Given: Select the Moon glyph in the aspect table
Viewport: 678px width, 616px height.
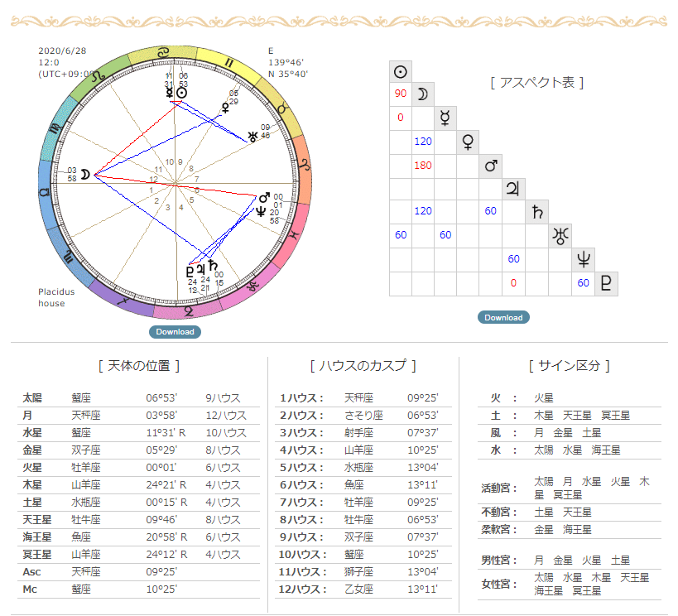Looking at the screenshot, I should tap(423, 94).
